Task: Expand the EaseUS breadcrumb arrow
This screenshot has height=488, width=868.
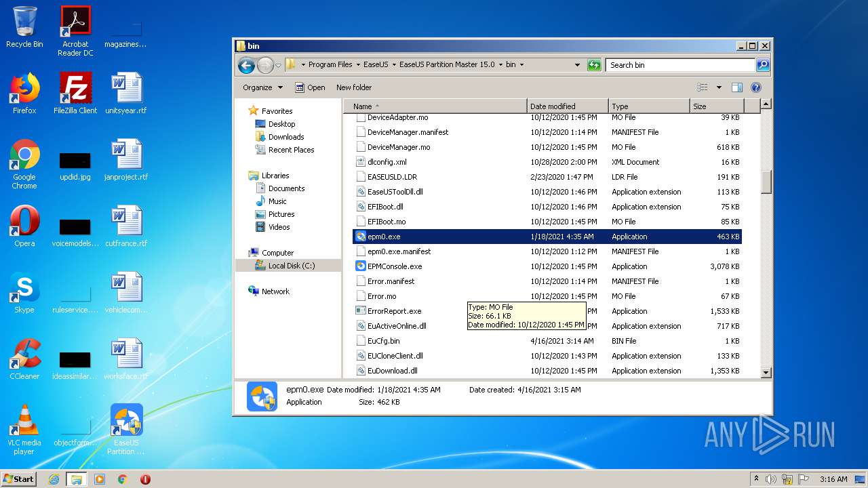Action: pyautogui.click(x=394, y=65)
